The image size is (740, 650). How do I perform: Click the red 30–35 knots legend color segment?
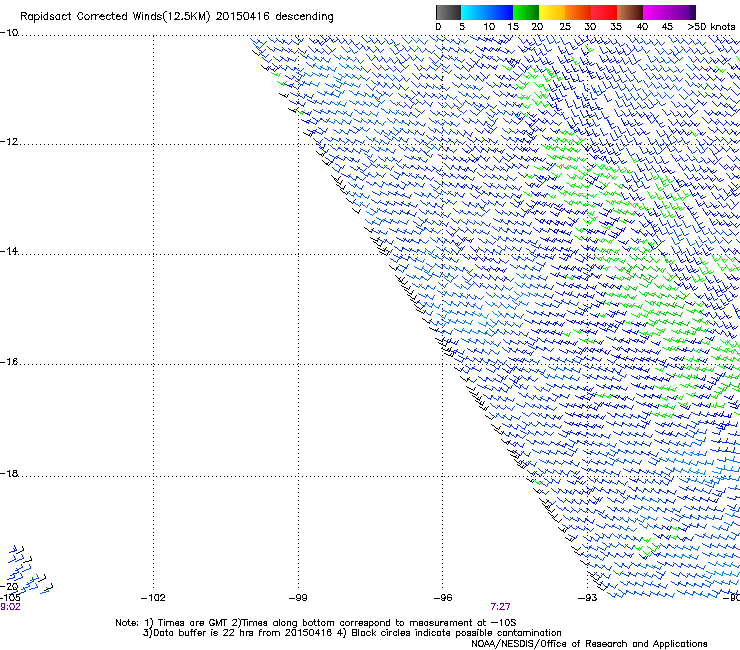click(604, 12)
